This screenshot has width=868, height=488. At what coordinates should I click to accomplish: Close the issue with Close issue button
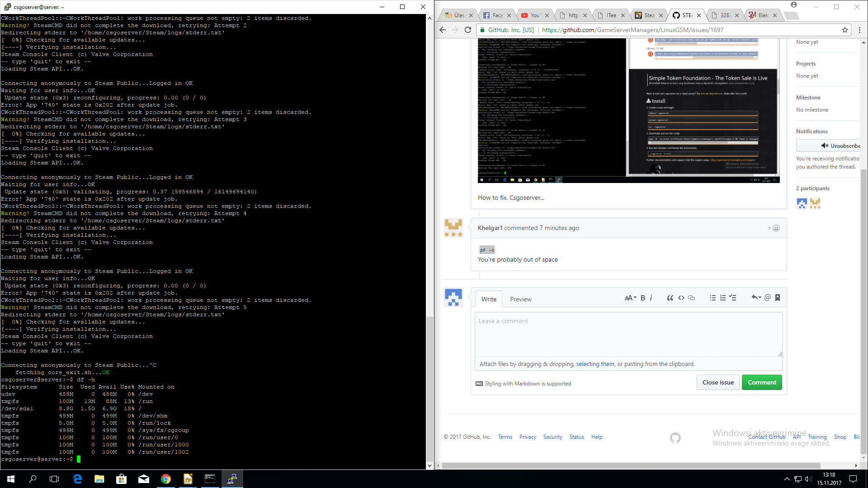tap(718, 382)
